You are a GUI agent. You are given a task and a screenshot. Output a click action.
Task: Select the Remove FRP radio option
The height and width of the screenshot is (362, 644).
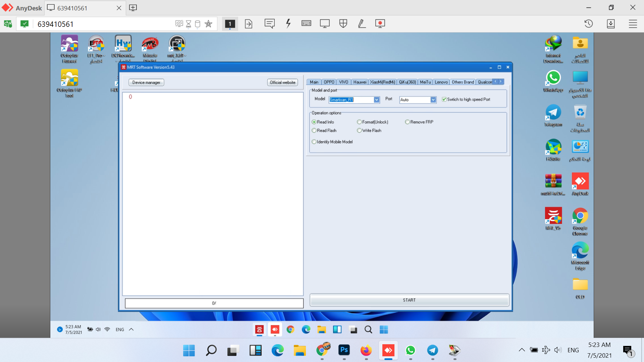click(408, 122)
